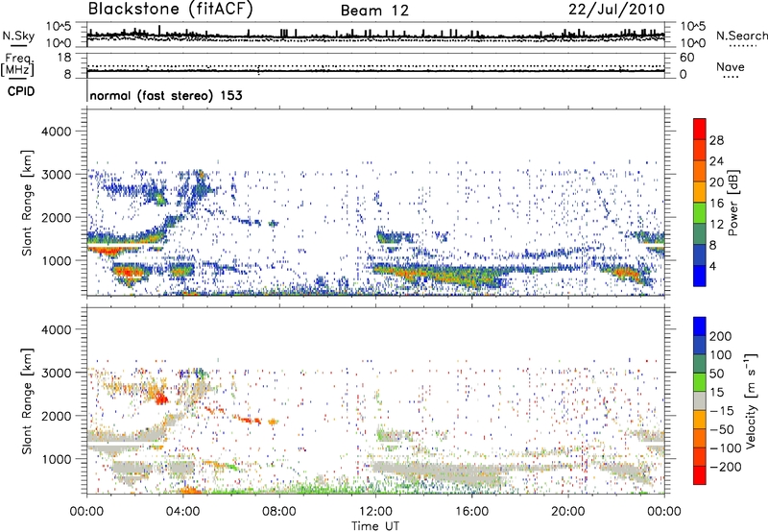
Task: Click the "Nave" legend label
Action: click(730, 67)
